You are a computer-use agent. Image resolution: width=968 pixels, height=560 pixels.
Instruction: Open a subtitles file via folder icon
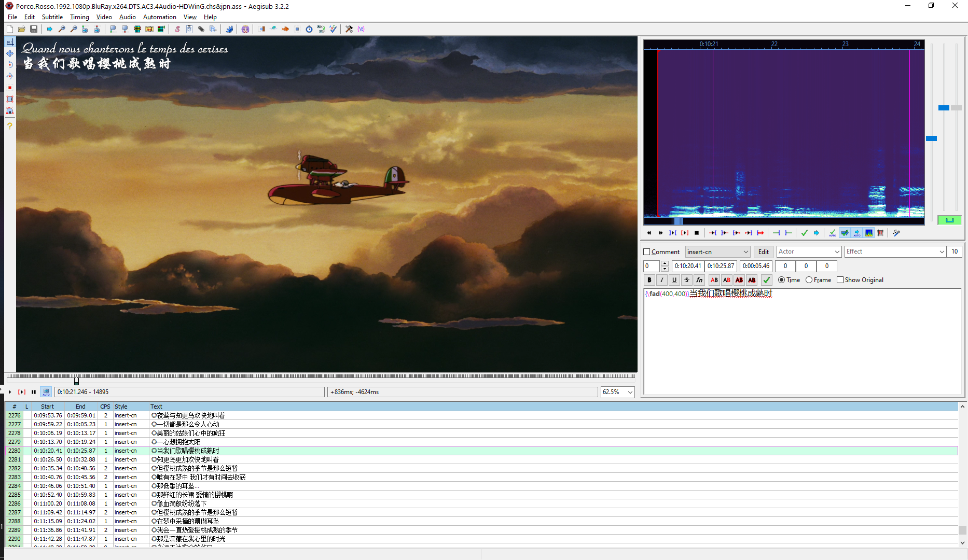point(22,29)
